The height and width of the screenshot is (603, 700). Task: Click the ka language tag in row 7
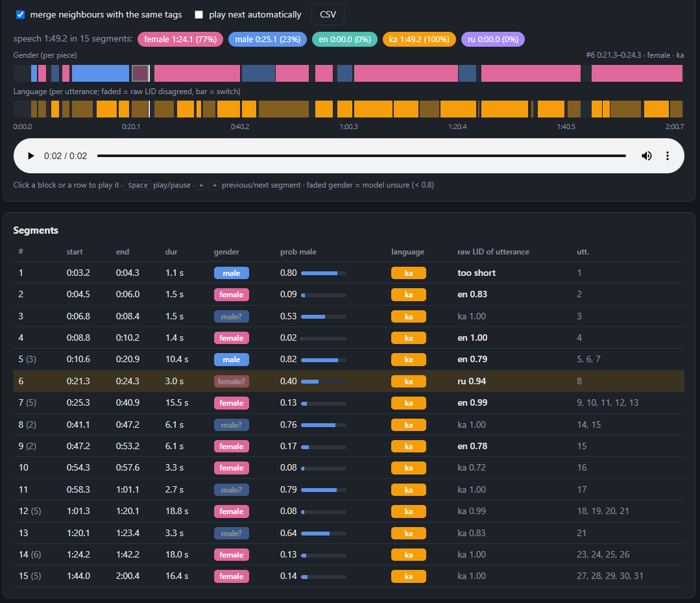click(x=409, y=403)
